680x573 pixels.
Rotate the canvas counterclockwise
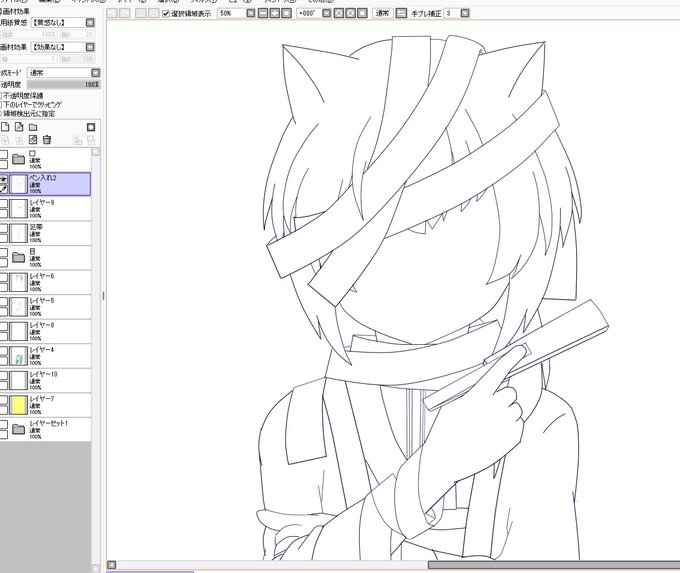tap(339, 13)
